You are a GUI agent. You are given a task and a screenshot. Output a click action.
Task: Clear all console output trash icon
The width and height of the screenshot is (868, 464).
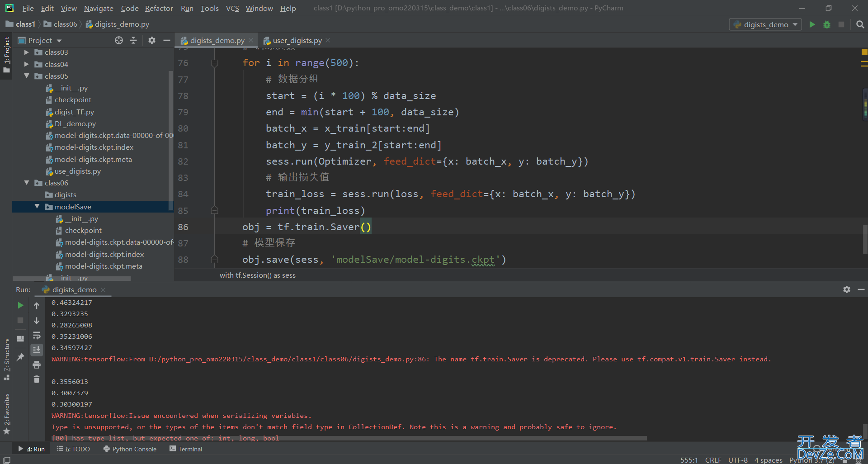point(37,379)
